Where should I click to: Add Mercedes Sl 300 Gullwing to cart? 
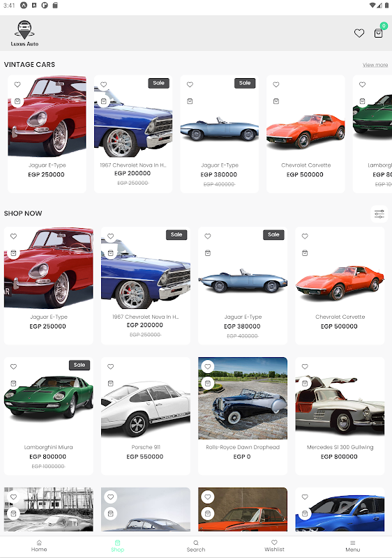click(x=305, y=383)
